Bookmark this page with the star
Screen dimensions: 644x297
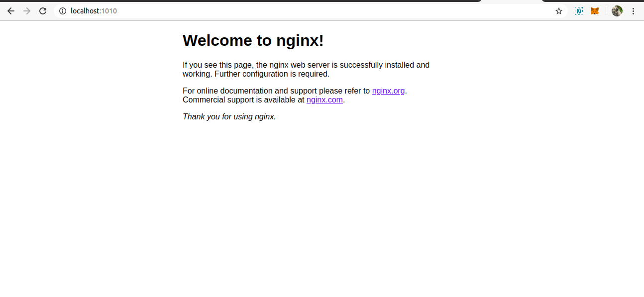(559, 11)
